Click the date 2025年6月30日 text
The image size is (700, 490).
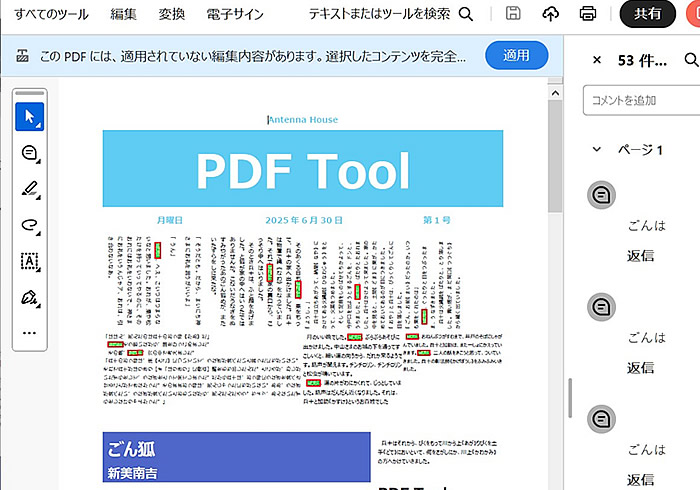point(304,220)
